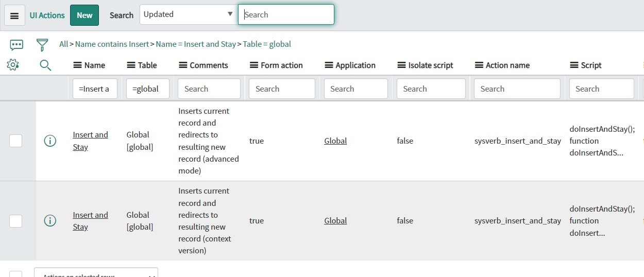Focus the top Search text box
The image size is (644, 277).
(286, 14)
